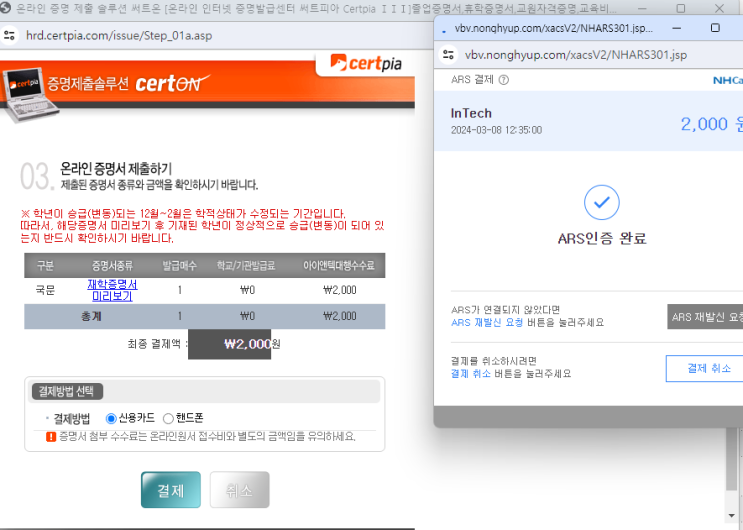This screenshot has height=530, width=743.
Task: Click the certpia laptop banner image
Action: tap(30, 94)
